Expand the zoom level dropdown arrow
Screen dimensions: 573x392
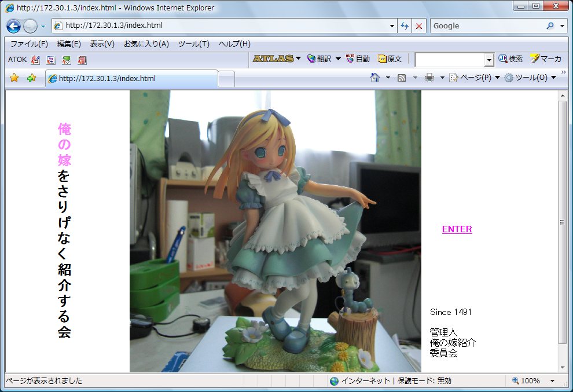pos(553,381)
